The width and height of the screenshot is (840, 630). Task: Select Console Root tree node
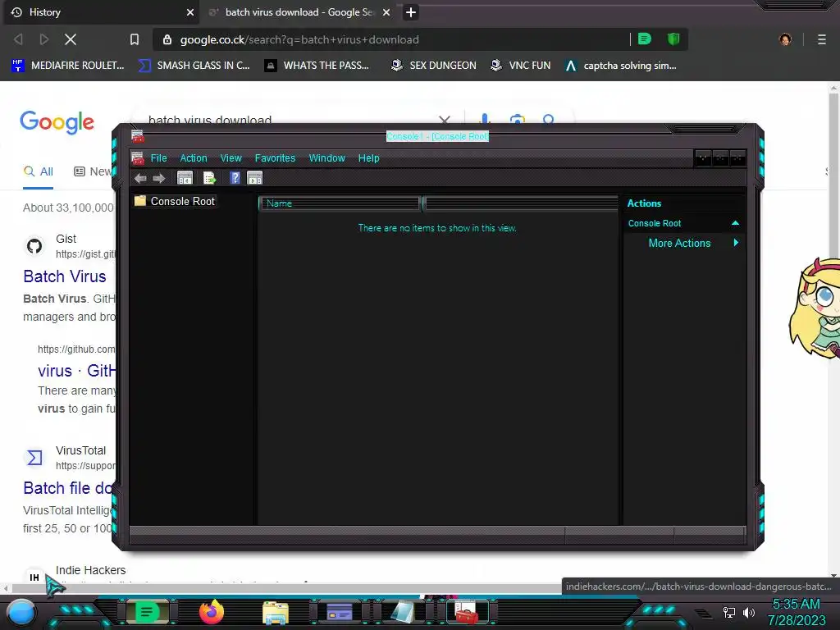[182, 201]
